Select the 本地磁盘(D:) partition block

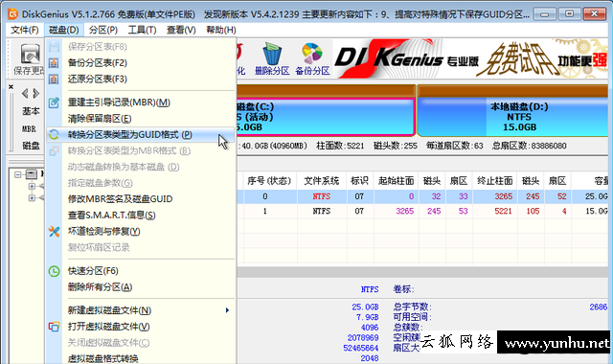click(513, 117)
